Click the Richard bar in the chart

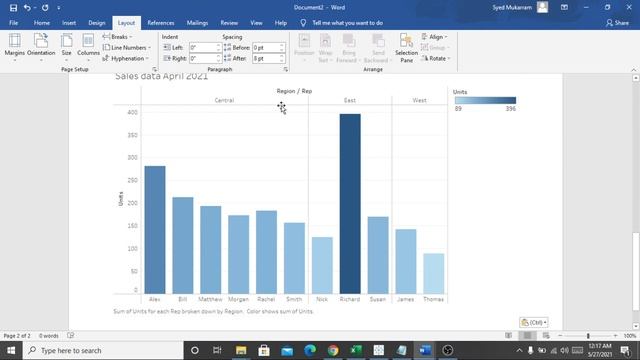350,204
